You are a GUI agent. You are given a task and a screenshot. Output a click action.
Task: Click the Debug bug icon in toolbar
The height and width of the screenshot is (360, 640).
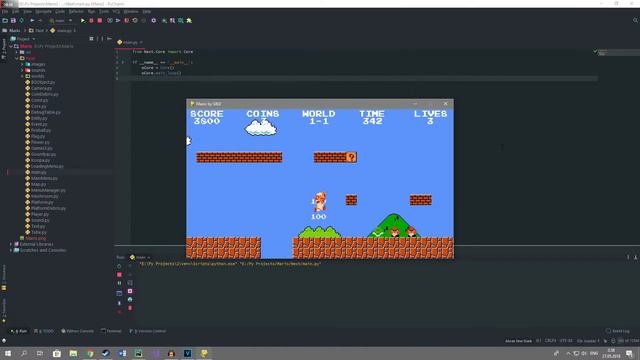[x=91, y=20]
